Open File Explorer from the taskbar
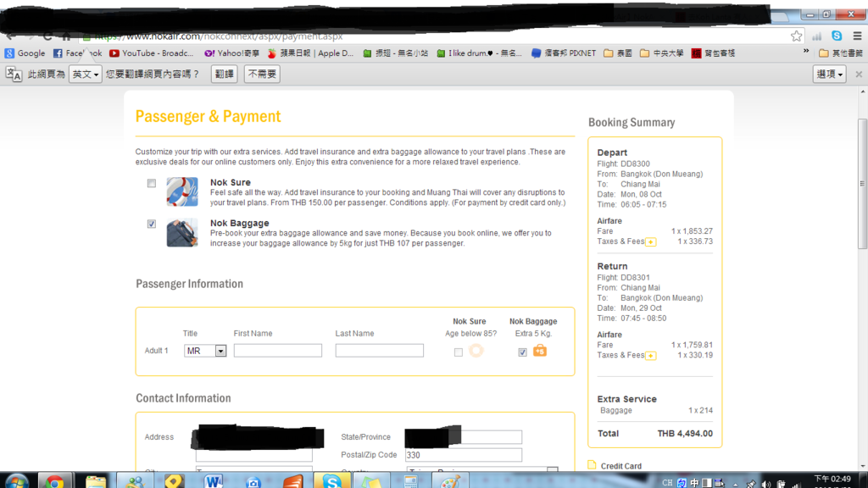 [x=95, y=481]
